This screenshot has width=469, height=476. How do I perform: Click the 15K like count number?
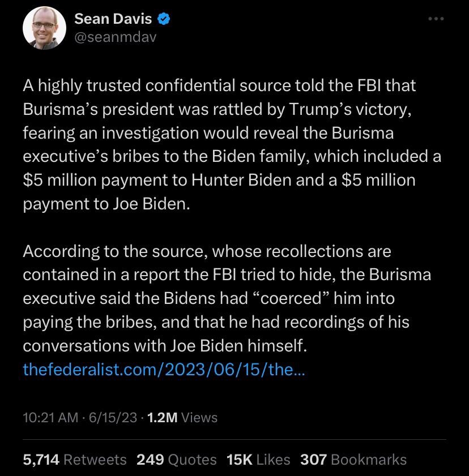click(238, 460)
